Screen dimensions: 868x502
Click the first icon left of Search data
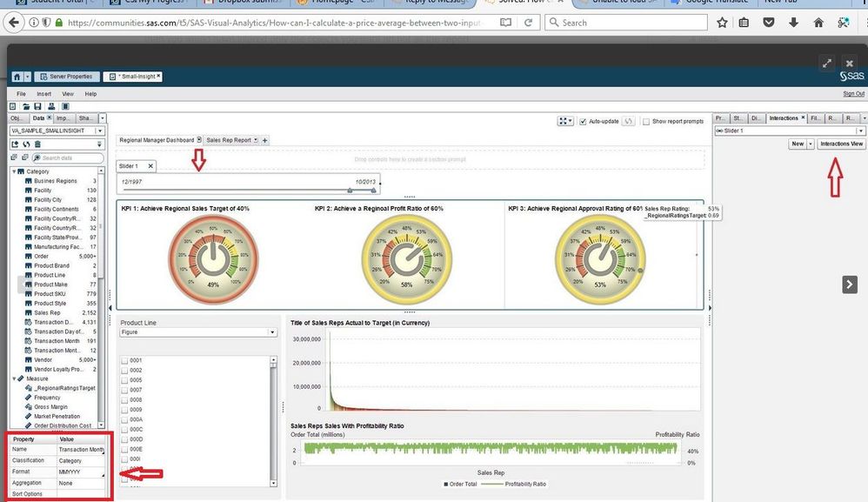(14, 157)
